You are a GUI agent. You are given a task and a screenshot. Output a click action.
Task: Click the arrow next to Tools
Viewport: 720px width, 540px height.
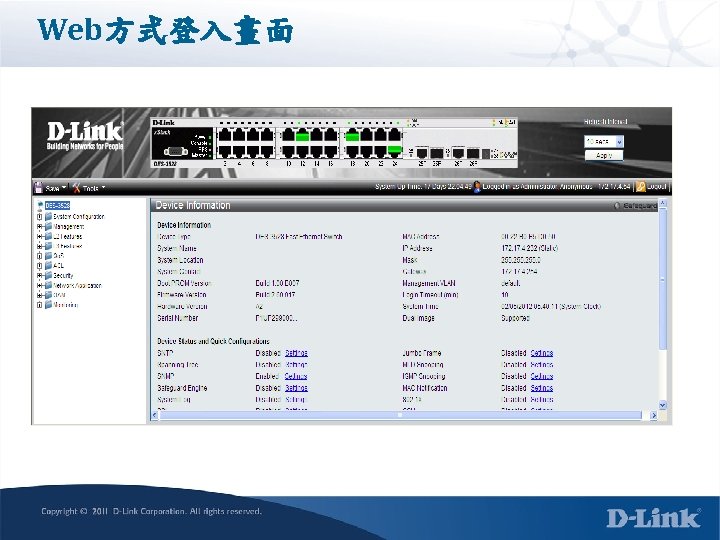click(x=104, y=188)
